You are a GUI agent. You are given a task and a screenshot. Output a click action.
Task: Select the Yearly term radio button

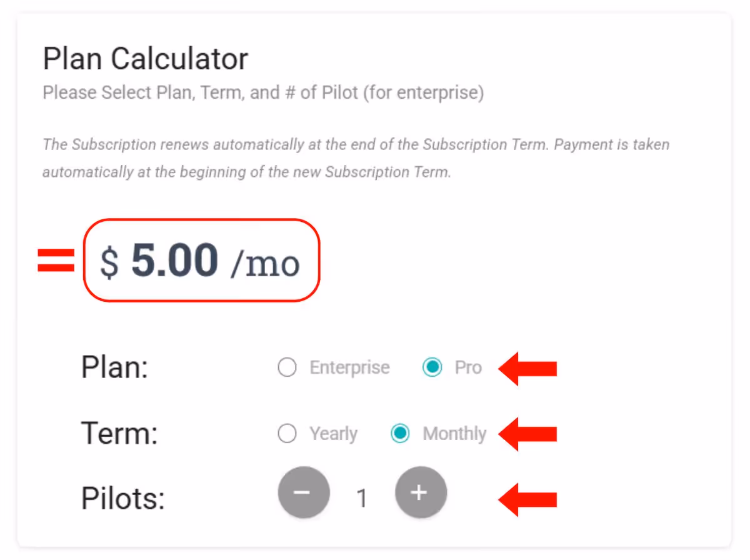(x=287, y=433)
